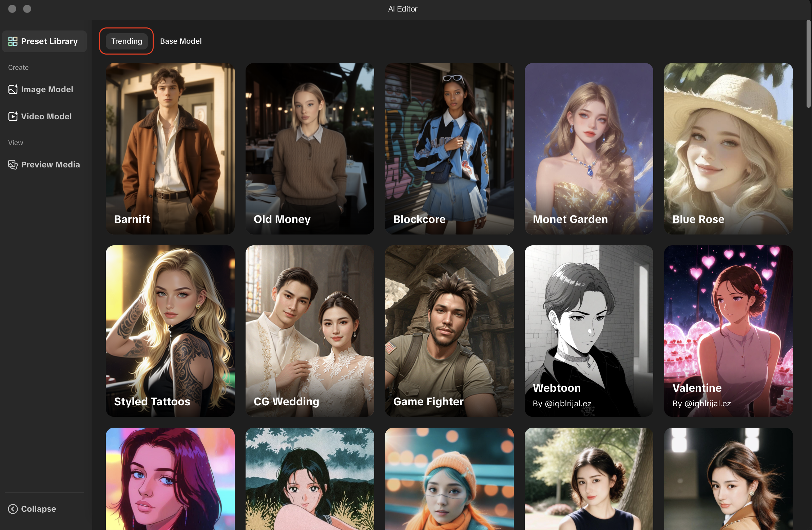
Task: Click the Collapse arrow icon
Action: coord(13,509)
